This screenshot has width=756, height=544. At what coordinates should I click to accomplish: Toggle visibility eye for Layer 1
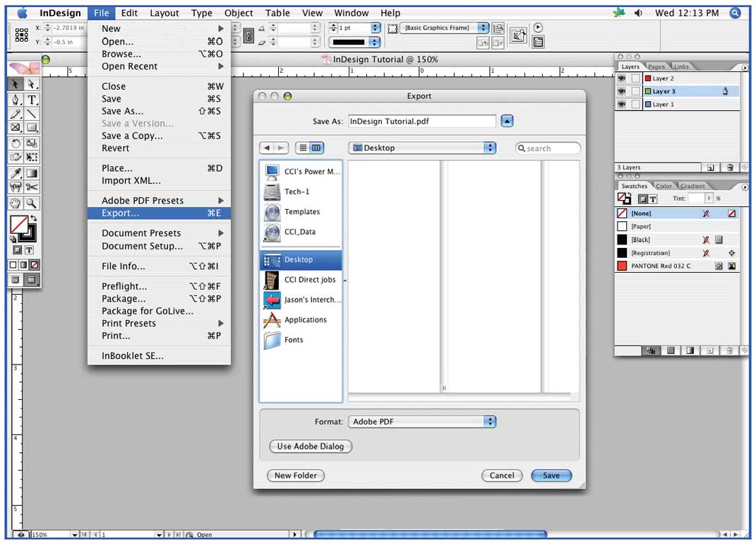(621, 105)
